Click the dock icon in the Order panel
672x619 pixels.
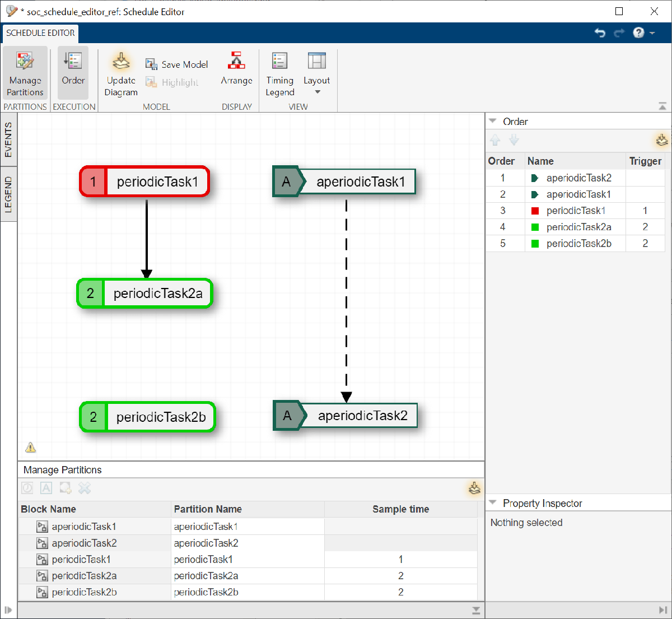click(661, 140)
